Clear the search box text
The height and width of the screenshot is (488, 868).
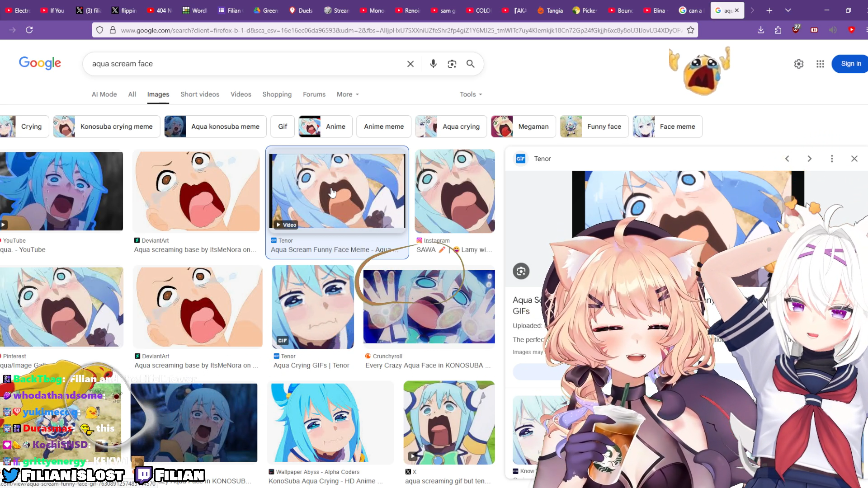[x=410, y=64]
